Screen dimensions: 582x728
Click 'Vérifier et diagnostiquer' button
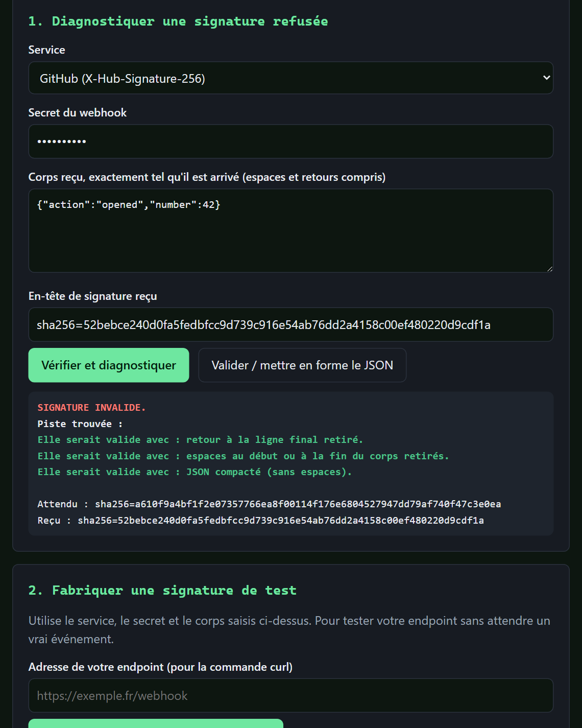(x=109, y=365)
